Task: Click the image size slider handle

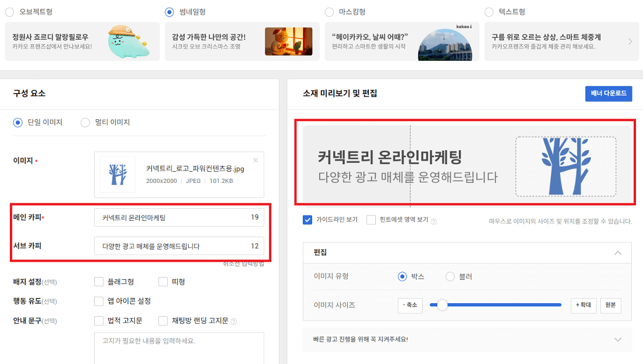Action: tap(443, 305)
